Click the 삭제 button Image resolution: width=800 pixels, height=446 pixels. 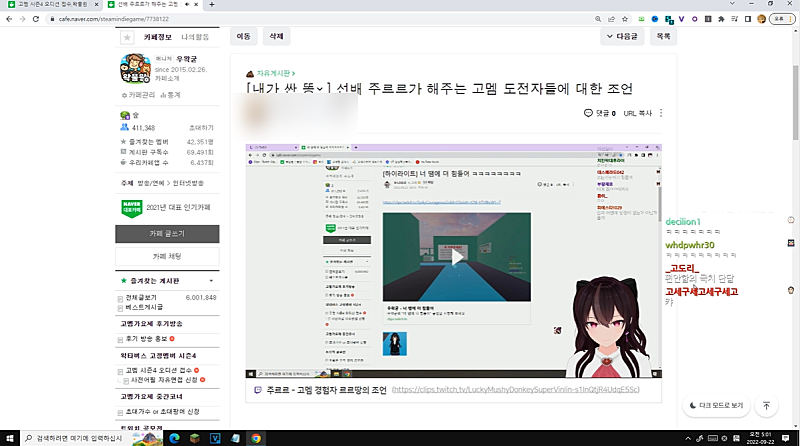coord(276,36)
